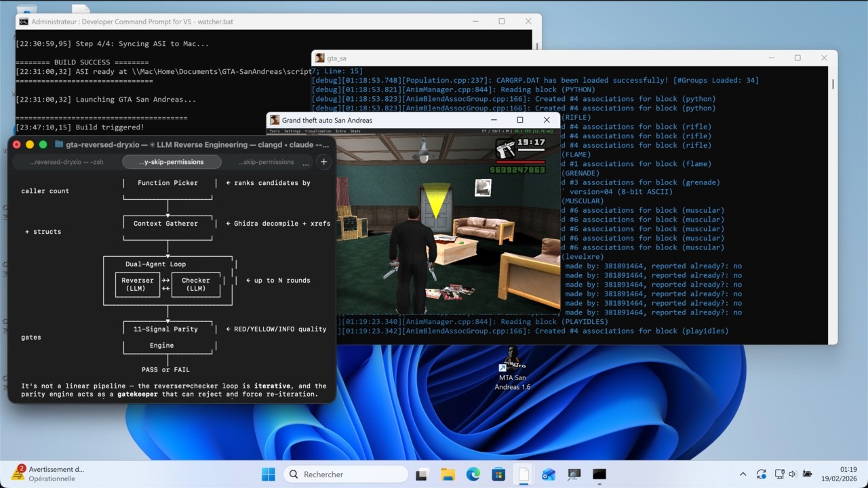This screenshot has width=868, height=488.
Task: Click the framed picture on the game wall
Action: [x=483, y=188]
